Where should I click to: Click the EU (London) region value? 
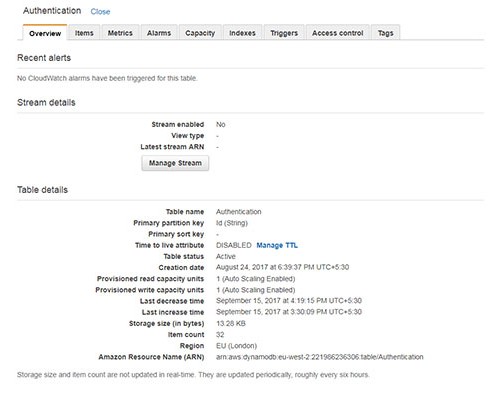(x=236, y=346)
